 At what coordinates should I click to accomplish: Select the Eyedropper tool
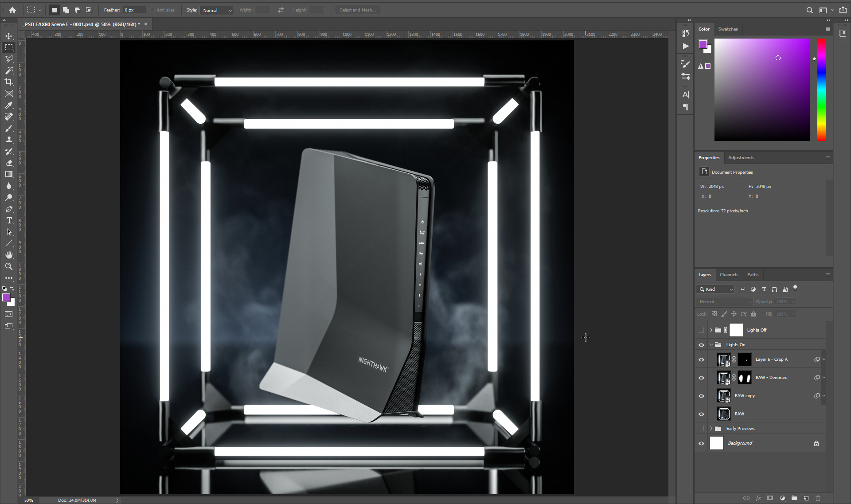click(x=9, y=105)
